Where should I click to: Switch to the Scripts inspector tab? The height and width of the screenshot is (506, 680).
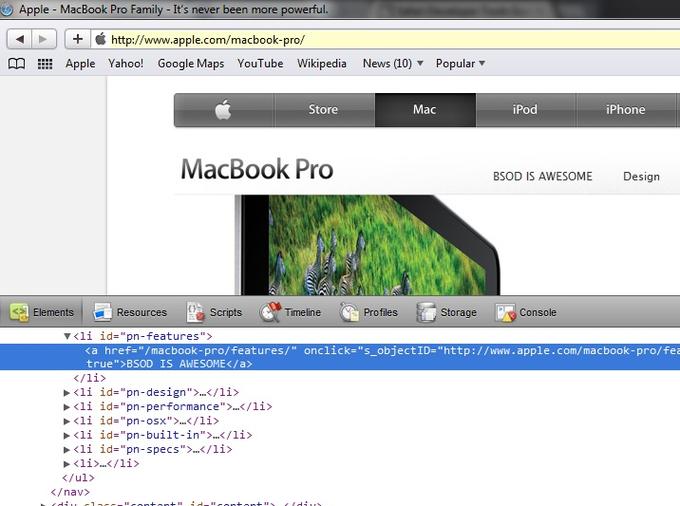(x=214, y=312)
